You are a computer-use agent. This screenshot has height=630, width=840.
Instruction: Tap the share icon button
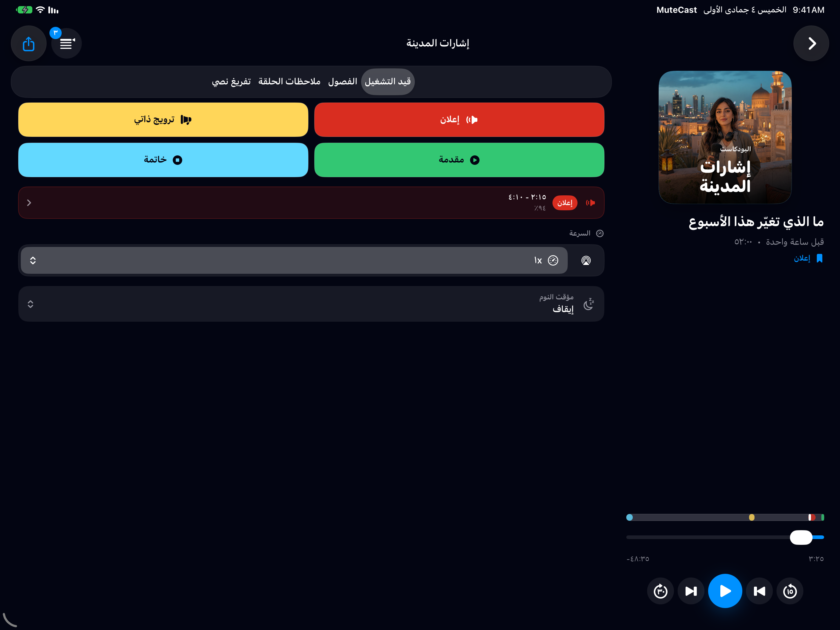pyautogui.click(x=28, y=43)
